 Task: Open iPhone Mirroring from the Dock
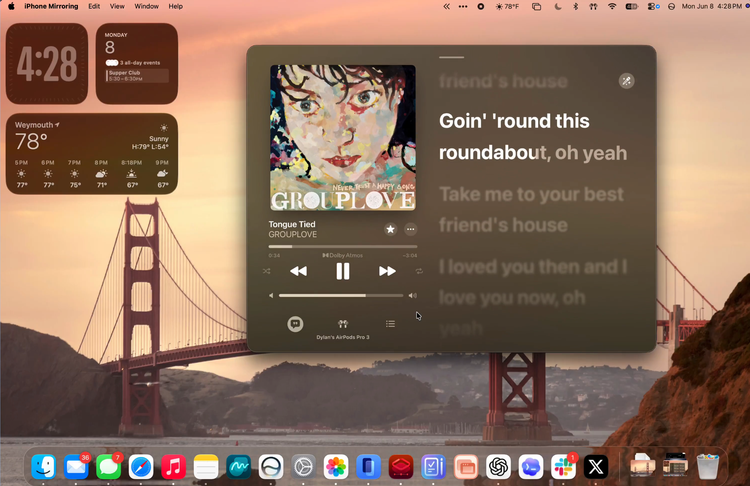[x=368, y=467]
